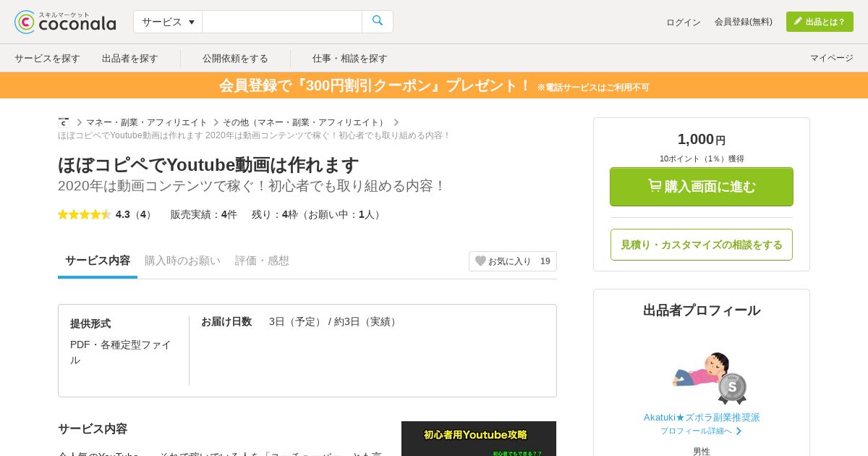868x456 pixels.
Task: Select the サービス内容 tab
Action: 98,261
